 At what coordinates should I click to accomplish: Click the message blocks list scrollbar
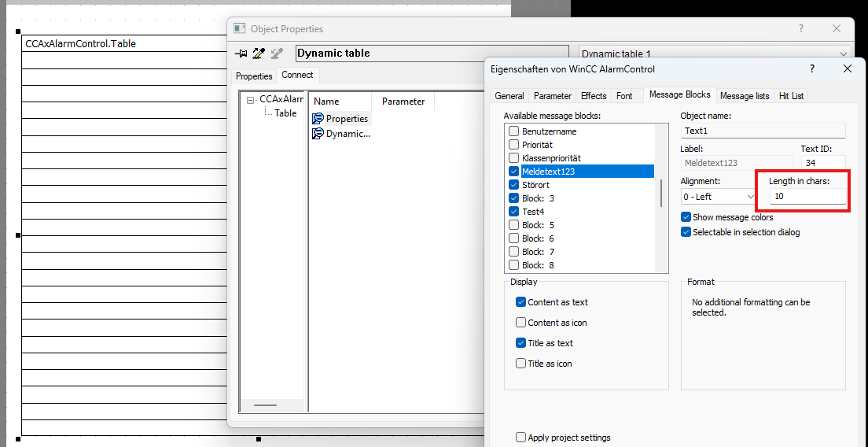[660, 191]
